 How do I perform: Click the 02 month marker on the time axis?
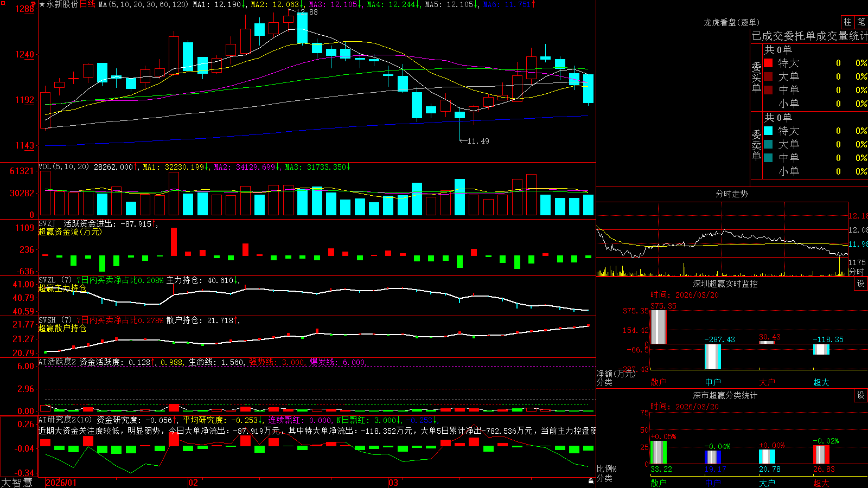click(x=193, y=483)
